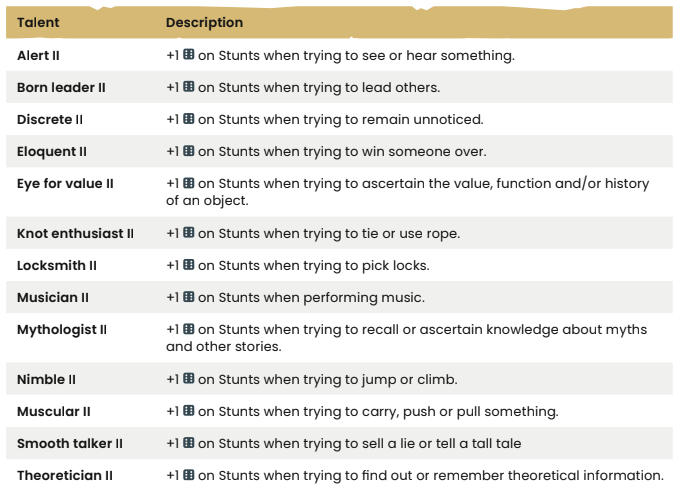681x498 pixels.
Task: Click the Locksmith II description about picking locks
Action: tap(298, 266)
